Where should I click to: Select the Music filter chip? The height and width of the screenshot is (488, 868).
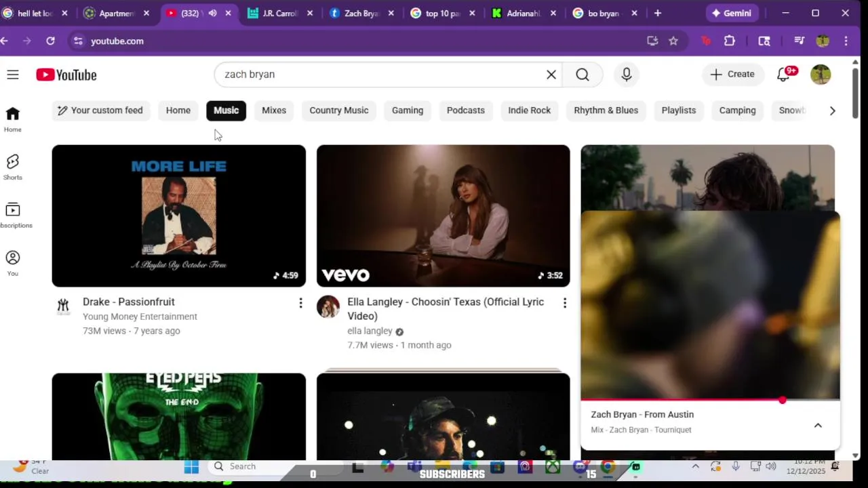226,110
